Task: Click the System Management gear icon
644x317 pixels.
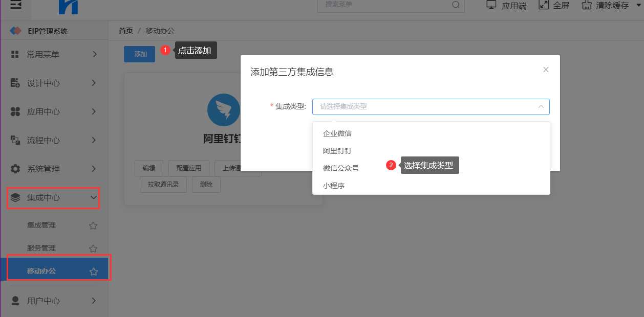Action: (x=15, y=169)
